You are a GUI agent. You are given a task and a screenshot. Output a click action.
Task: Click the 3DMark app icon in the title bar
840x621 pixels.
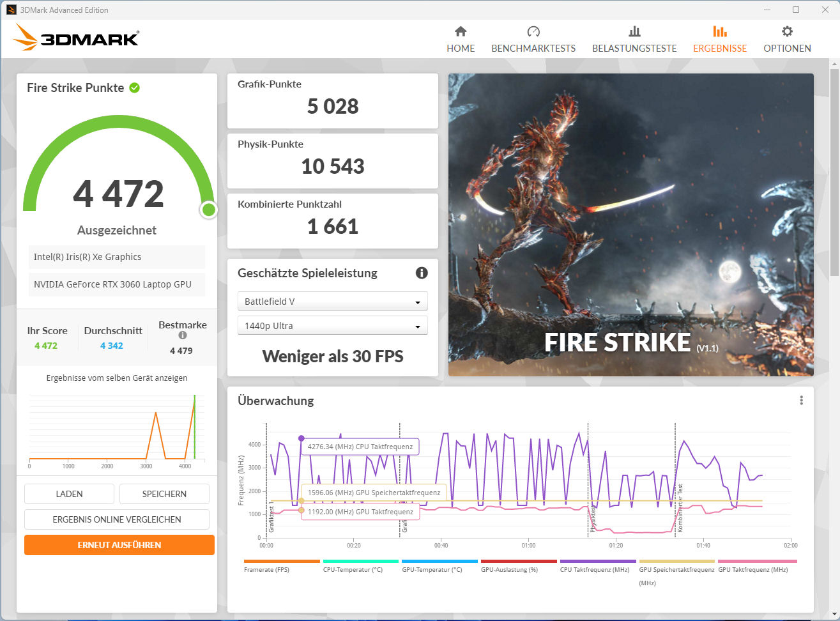(11, 10)
